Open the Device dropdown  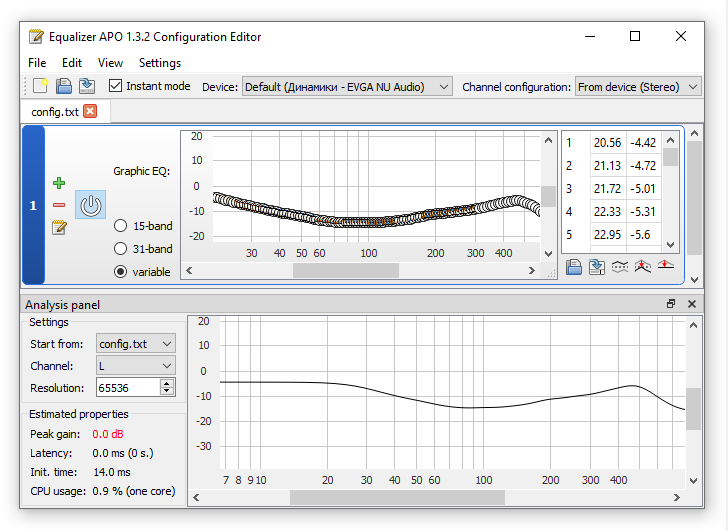tap(347, 87)
